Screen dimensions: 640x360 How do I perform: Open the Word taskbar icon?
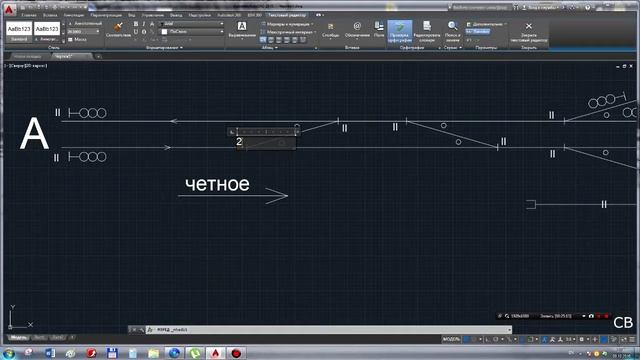50,353
